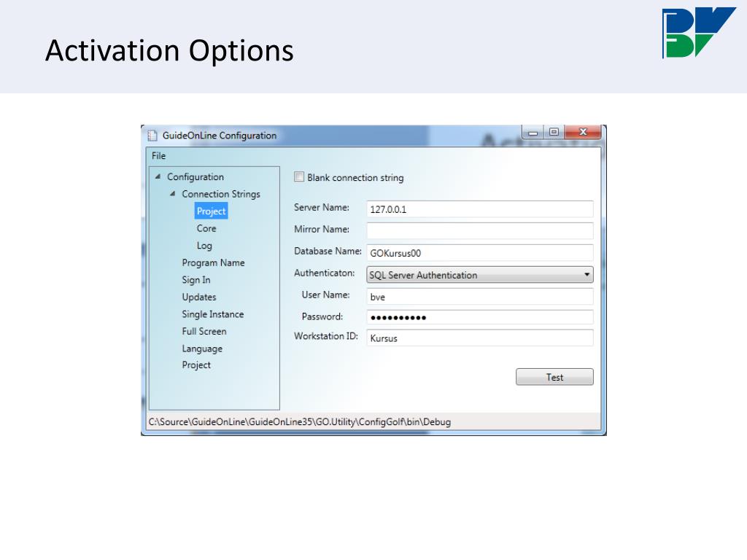
Task: Click the Password field
Action: tap(480, 317)
